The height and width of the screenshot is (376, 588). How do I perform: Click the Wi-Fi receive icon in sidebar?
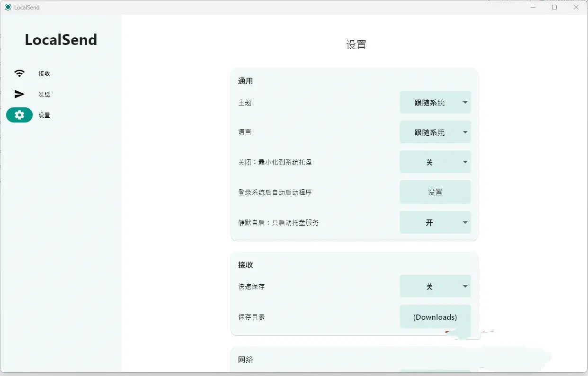[x=19, y=73]
